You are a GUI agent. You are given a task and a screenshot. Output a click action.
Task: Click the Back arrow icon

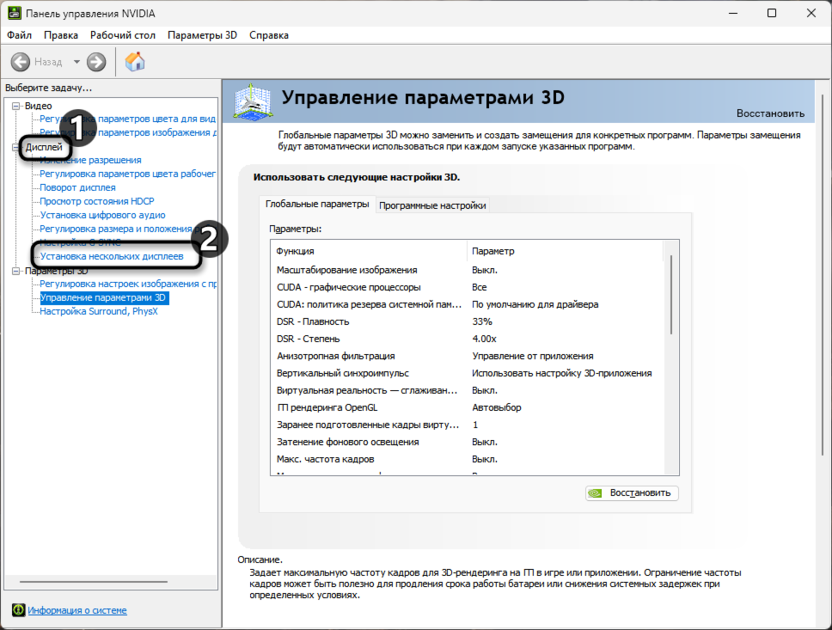(x=20, y=62)
